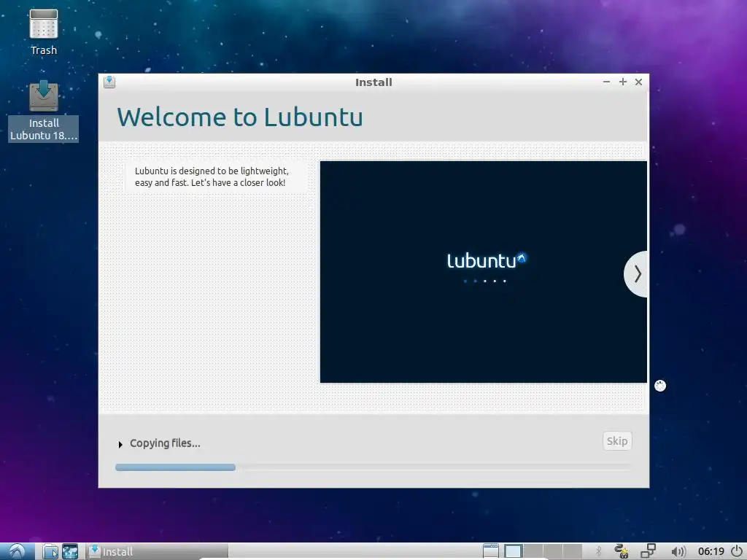
Task: Minimize the Install window
Action: coord(606,82)
